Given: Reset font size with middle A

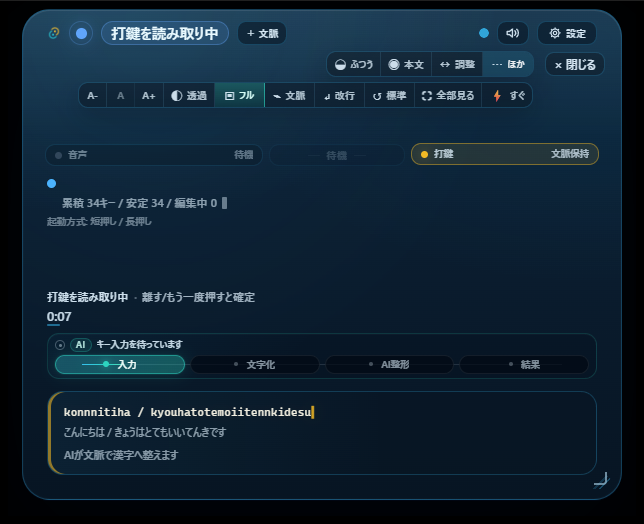Looking at the screenshot, I should tap(120, 96).
